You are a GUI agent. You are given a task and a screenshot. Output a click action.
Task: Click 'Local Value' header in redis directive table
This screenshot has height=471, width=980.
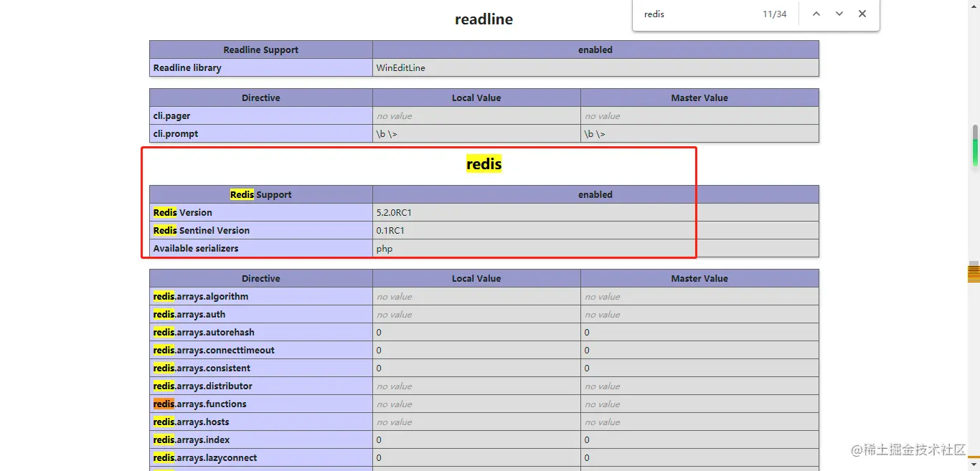click(x=476, y=279)
